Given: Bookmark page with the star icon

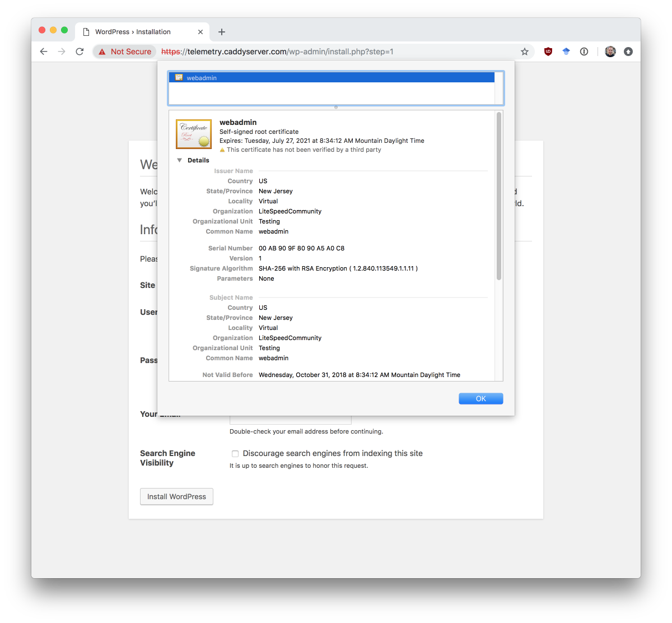Looking at the screenshot, I should [x=525, y=52].
